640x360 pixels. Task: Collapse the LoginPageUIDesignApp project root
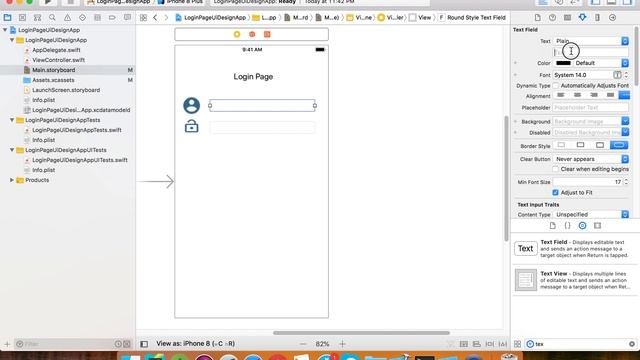tap(5, 30)
